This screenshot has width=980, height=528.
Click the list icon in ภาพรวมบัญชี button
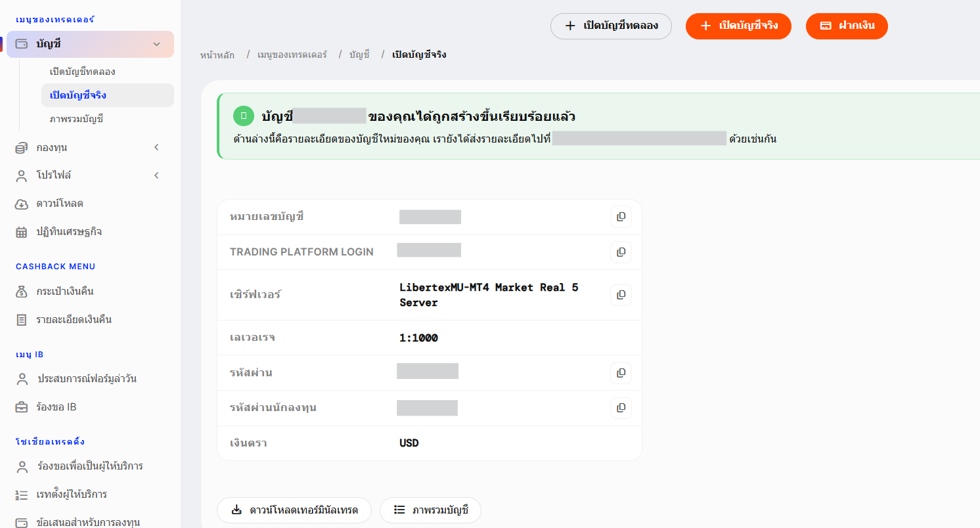tap(399, 510)
